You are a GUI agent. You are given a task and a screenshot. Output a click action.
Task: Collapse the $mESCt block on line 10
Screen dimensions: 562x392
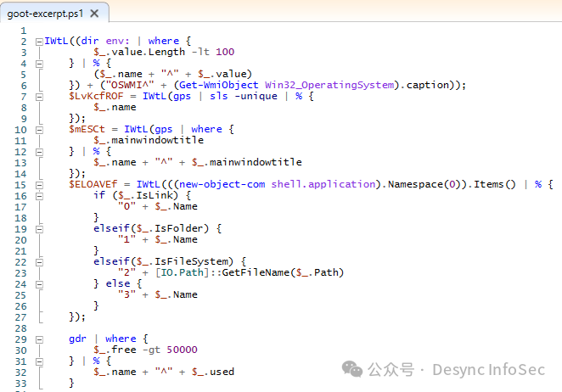(38, 129)
